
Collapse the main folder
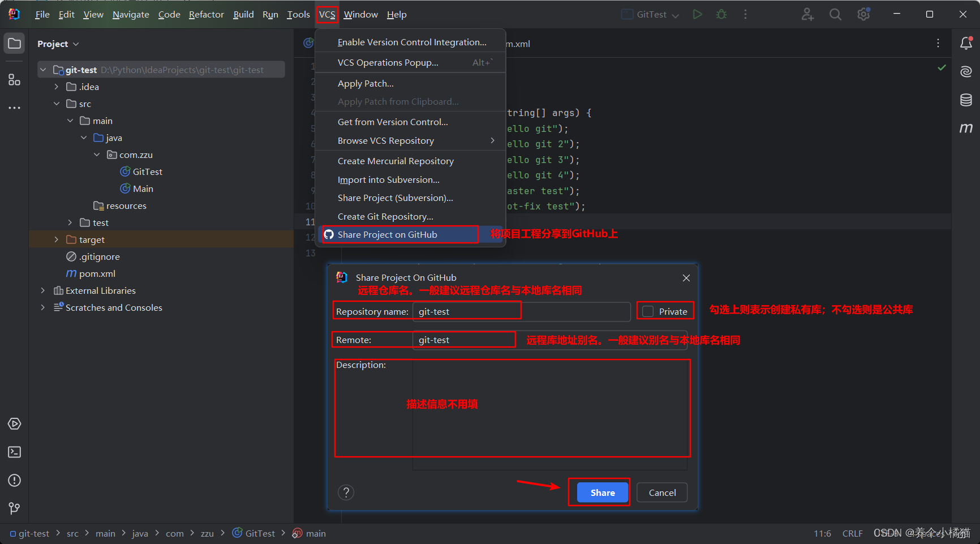[x=70, y=121]
